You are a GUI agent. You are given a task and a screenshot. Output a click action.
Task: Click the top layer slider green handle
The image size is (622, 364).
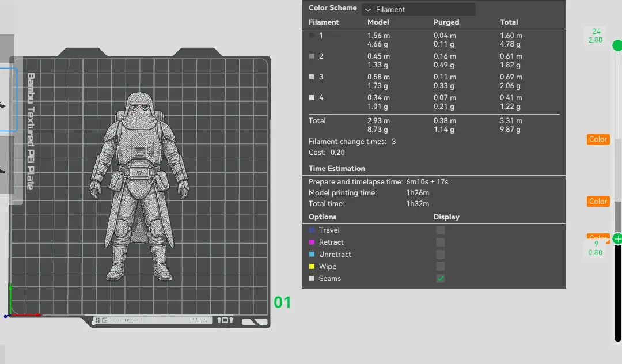(617, 45)
